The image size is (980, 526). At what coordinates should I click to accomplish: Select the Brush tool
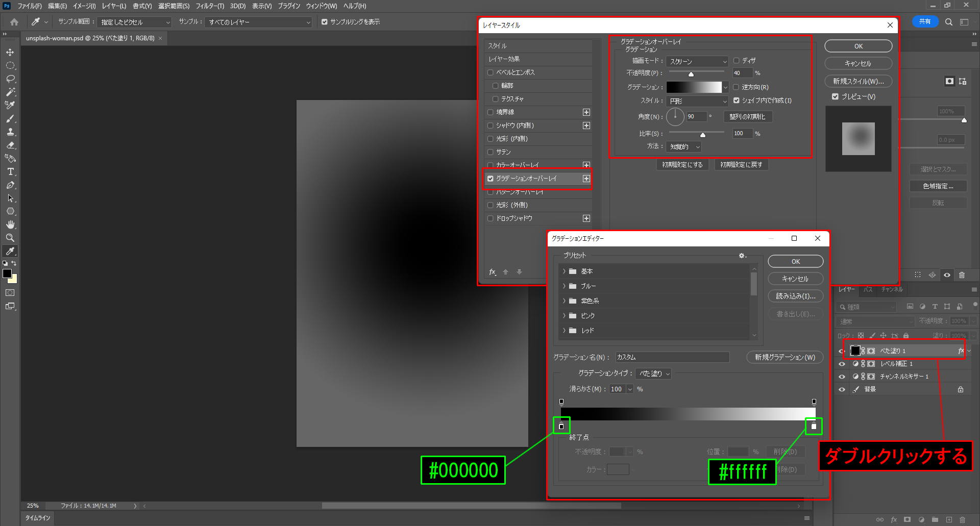point(10,119)
